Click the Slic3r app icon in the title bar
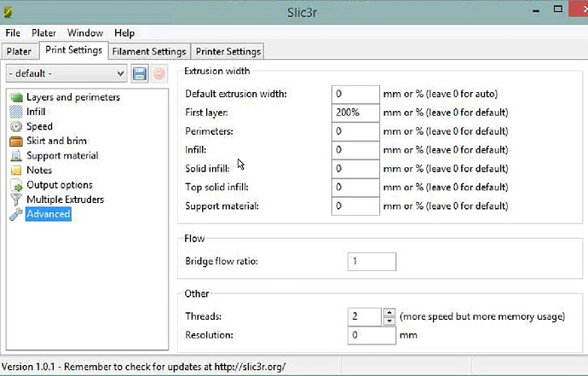 tap(8, 12)
